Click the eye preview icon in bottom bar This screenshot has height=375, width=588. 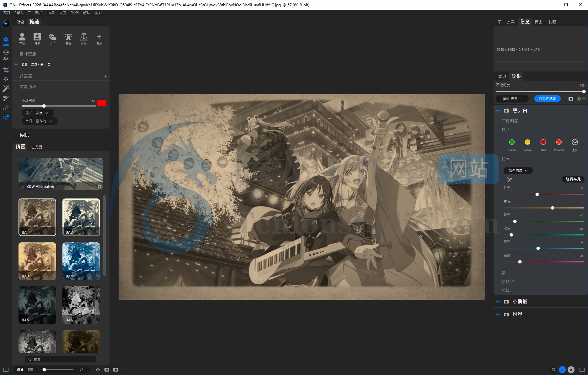pyautogui.click(x=98, y=370)
